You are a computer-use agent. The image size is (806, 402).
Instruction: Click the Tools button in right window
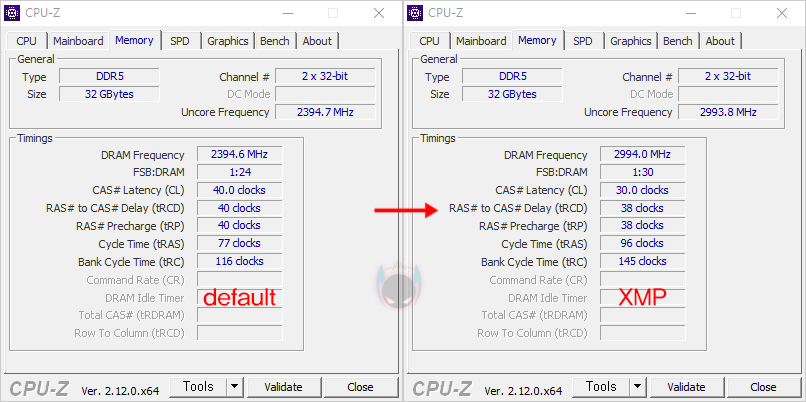tap(601, 387)
